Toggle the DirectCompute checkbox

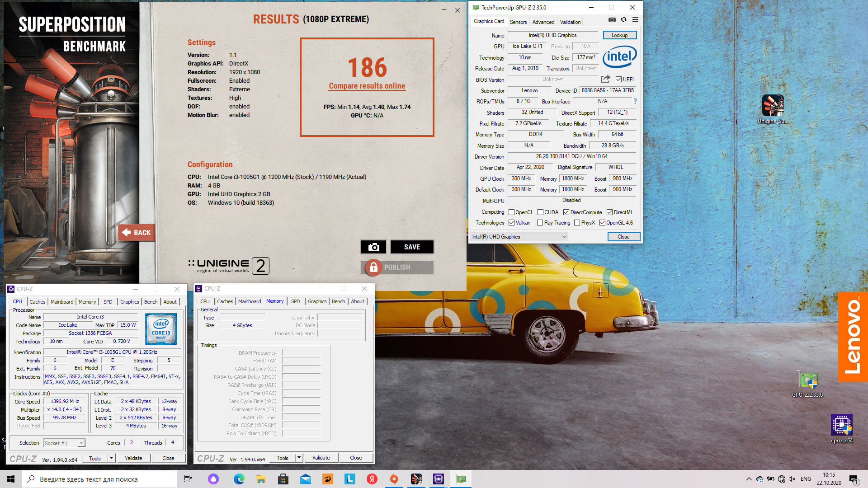point(566,212)
